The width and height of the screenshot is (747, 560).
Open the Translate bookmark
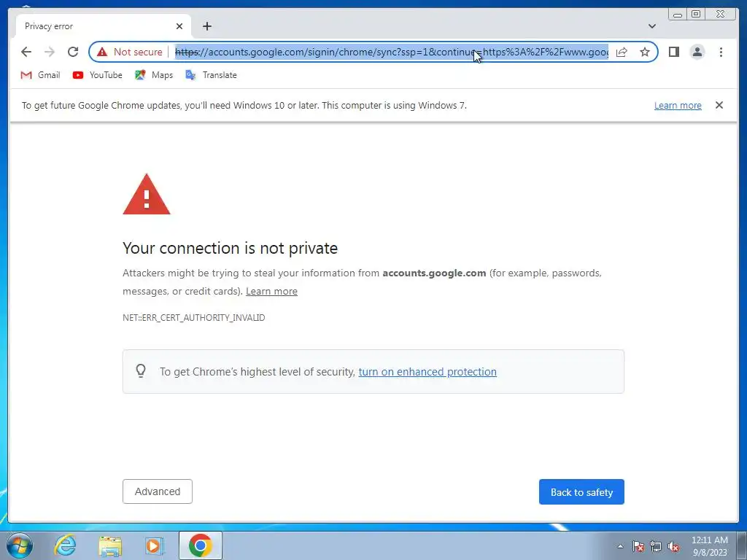211,75
